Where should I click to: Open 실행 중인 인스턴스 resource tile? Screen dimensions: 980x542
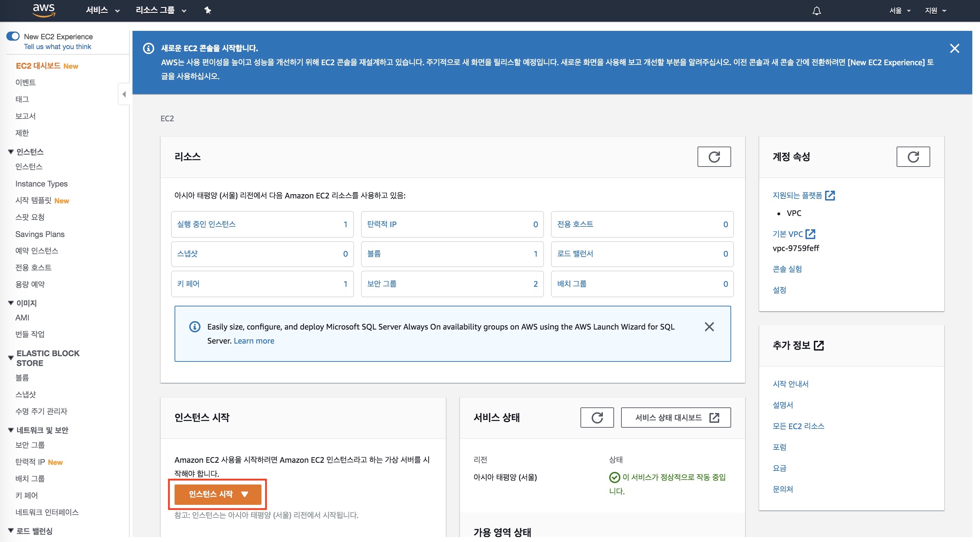pos(263,224)
